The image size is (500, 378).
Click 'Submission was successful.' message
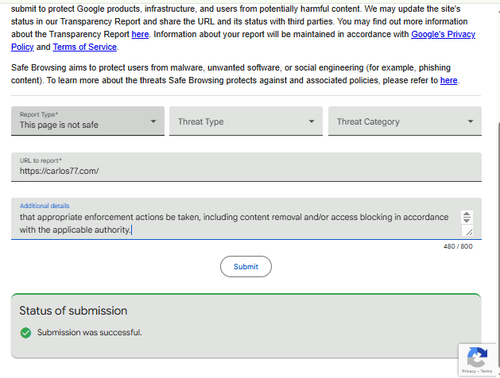[90, 332]
